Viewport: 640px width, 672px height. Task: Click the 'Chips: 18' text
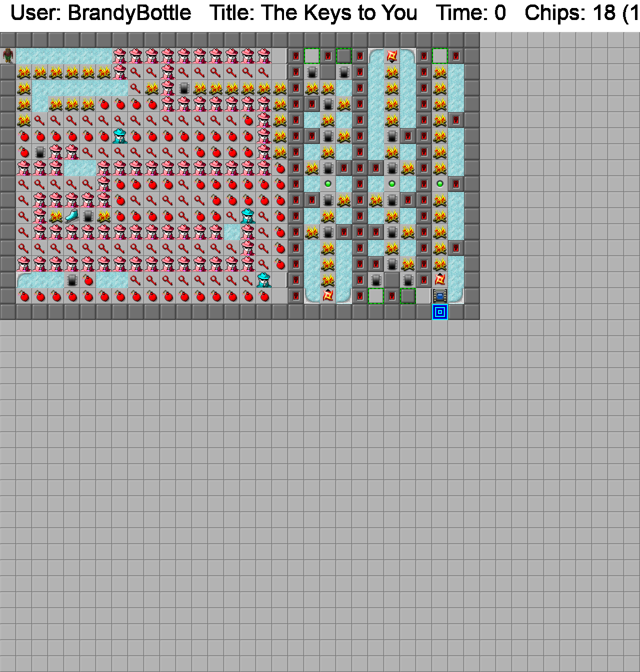coord(570,13)
